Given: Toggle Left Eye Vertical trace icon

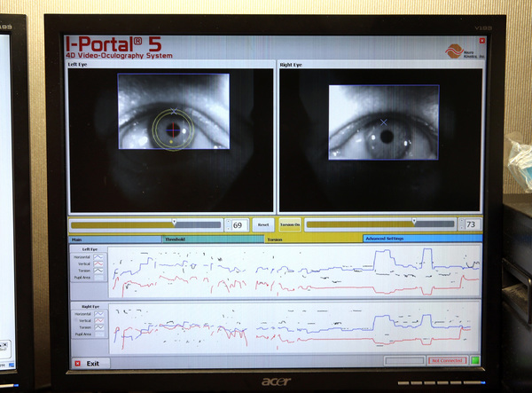Looking at the screenshot, I should click(99, 263).
